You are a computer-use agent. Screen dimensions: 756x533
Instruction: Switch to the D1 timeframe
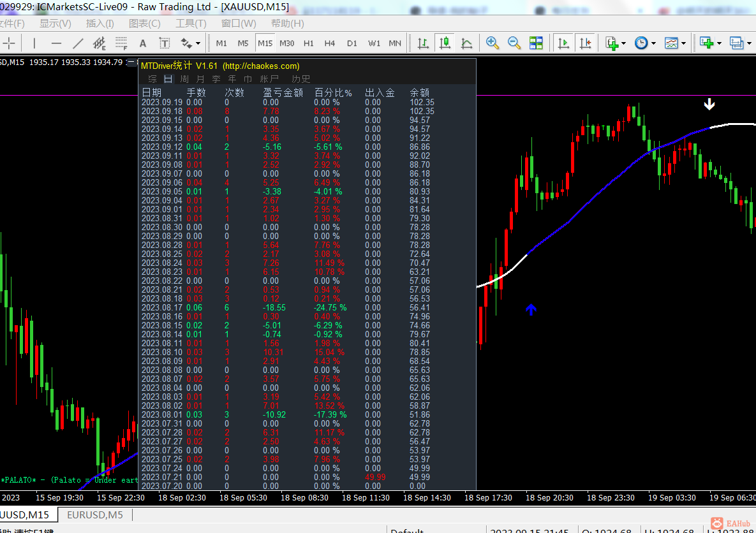click(352, 43)
